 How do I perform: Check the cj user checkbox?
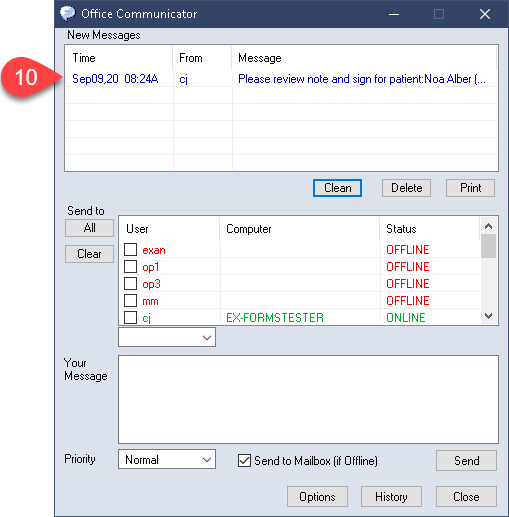130,317
